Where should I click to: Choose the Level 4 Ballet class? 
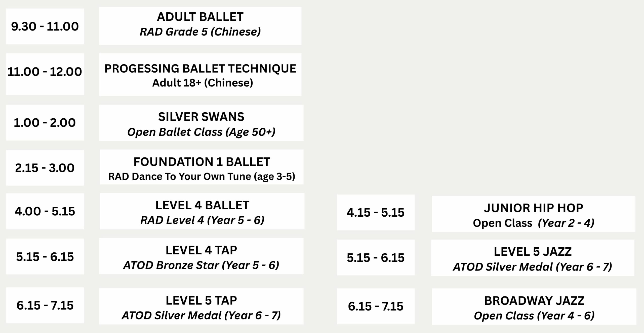pyautogui.click(x=202, y=211)
